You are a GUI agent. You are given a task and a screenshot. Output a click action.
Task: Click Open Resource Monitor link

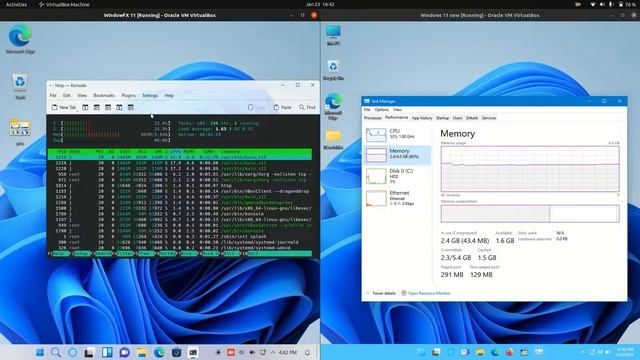(x=426, y=293)
